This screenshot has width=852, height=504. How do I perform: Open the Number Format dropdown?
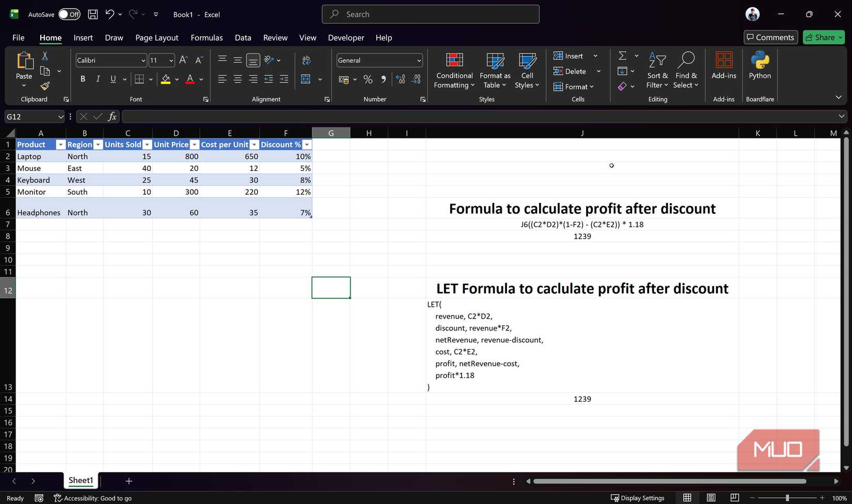pyautogui.click(x=419, y=60)
